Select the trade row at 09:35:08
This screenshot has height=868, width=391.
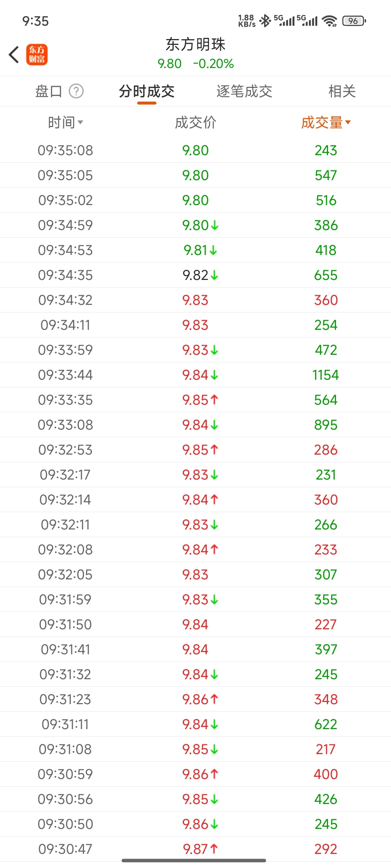[195, 150]
